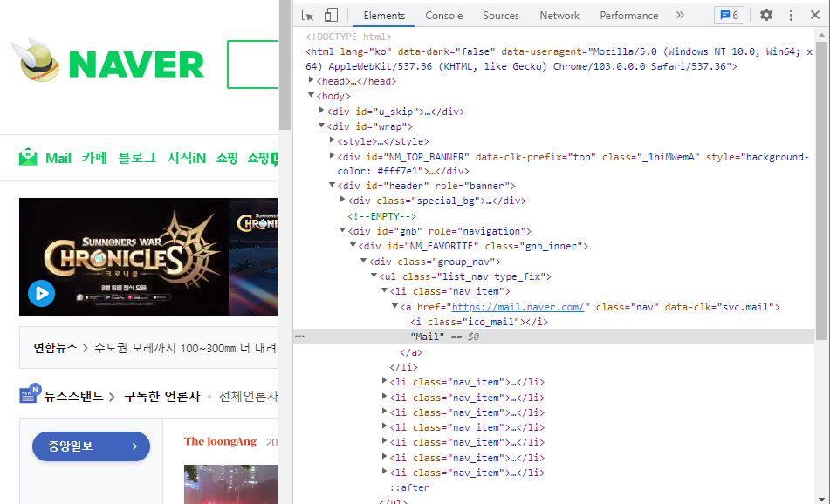Click the newsstand calendar icon
830x504 pixels.
tap(30, 394)
